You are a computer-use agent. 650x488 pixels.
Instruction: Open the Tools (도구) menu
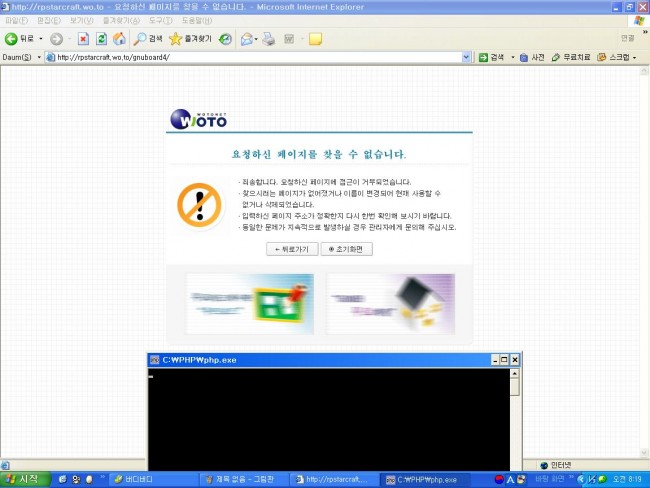tap(161, 20)
